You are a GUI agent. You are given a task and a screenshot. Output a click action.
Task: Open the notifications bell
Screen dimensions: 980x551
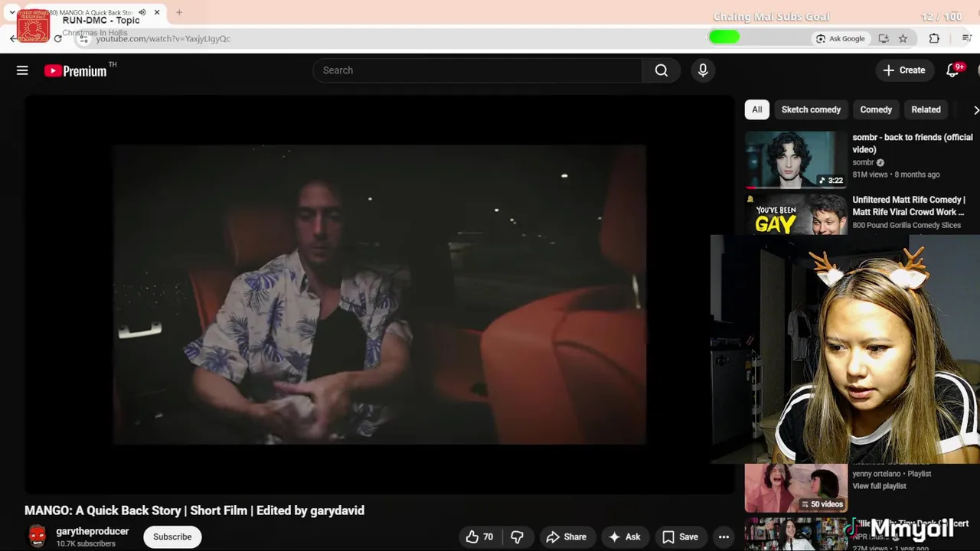tap(953, 70)
